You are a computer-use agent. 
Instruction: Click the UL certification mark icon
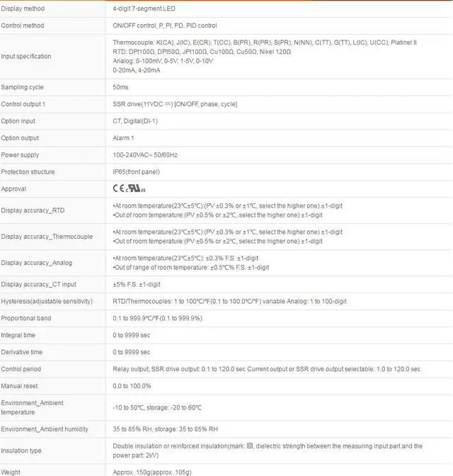[x=136, y=189]
